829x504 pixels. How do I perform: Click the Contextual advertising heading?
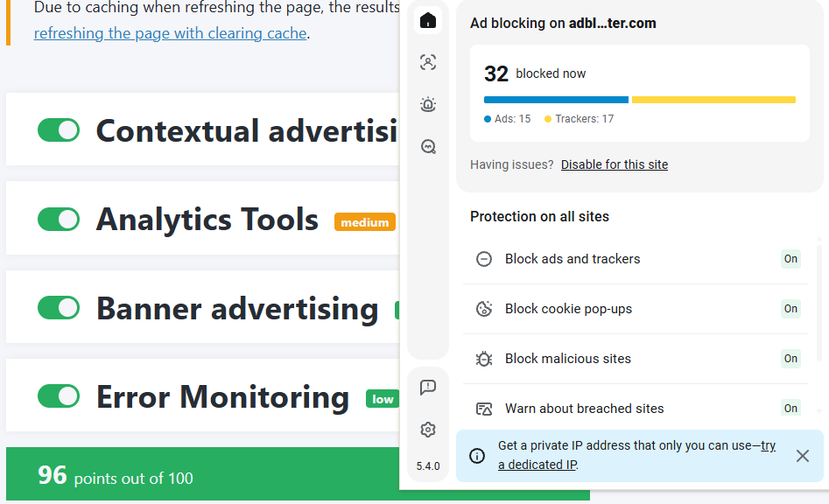(246, 130)
